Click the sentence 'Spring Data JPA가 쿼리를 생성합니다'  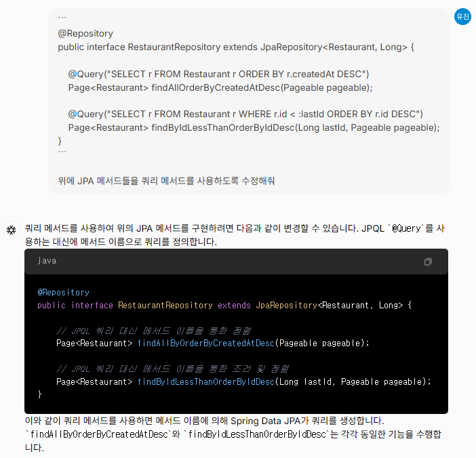click(x=307, y=421)
